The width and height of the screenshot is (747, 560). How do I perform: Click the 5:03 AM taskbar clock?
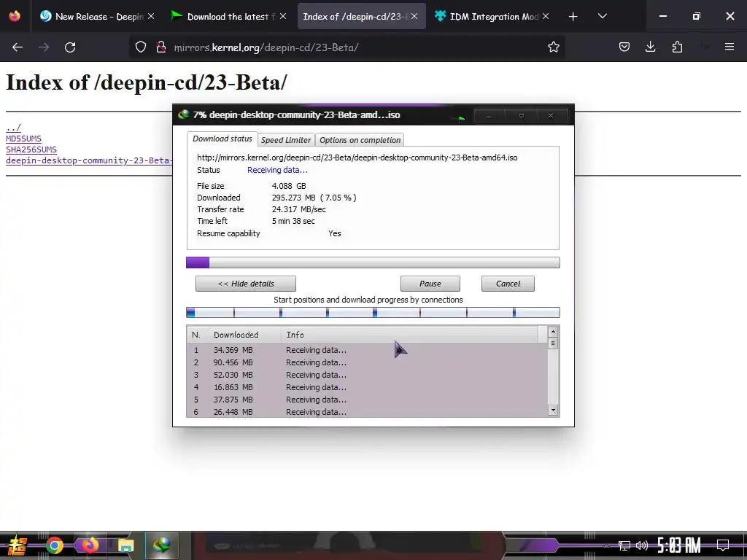point(679,545)
